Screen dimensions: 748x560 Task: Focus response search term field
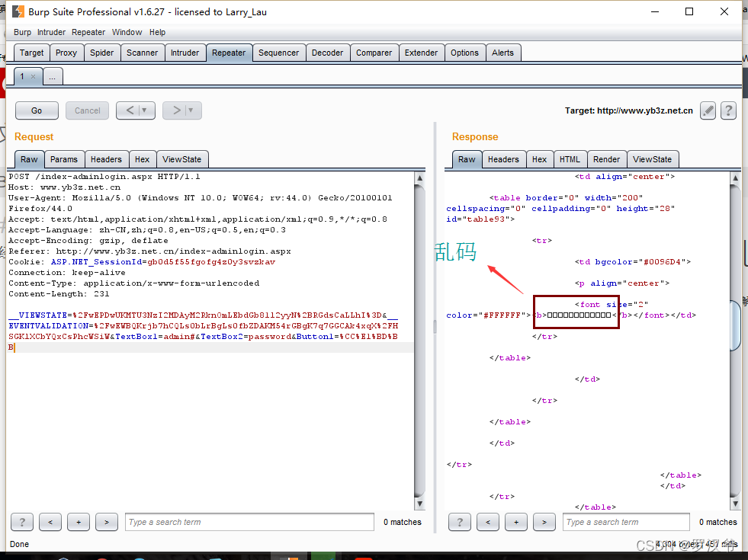click(626, 522)
